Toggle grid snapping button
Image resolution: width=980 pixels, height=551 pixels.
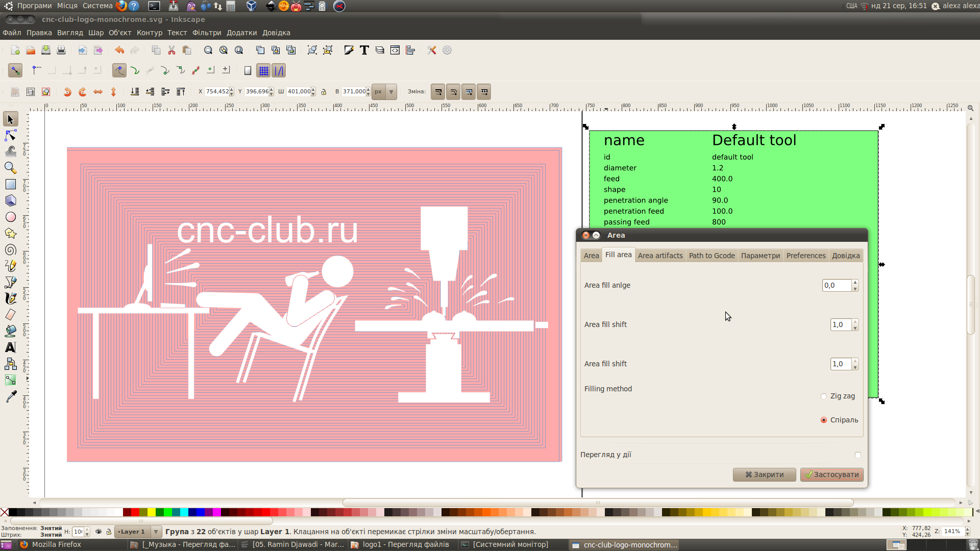click(x=263, y=71)
